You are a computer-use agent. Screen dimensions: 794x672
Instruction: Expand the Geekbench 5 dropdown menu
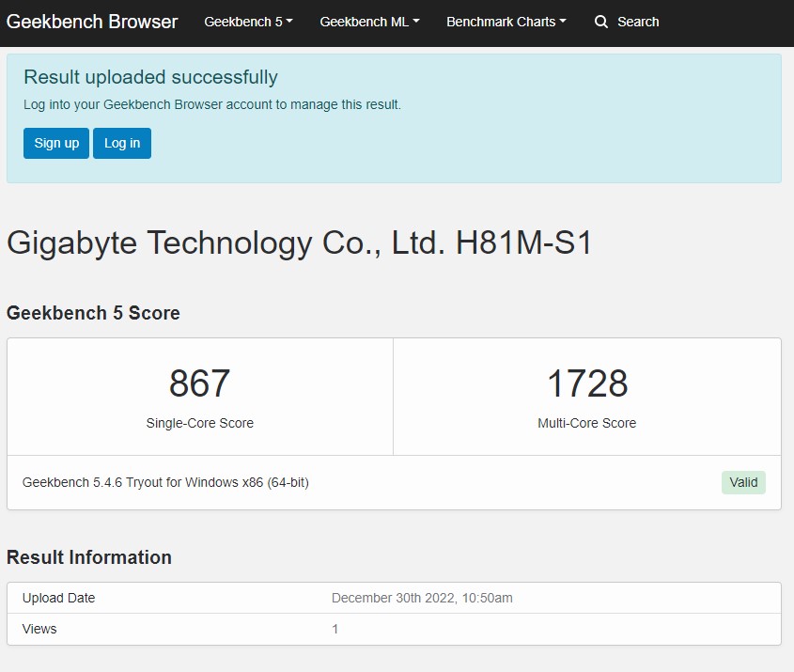pyautogui.click(x=248, y=22)
